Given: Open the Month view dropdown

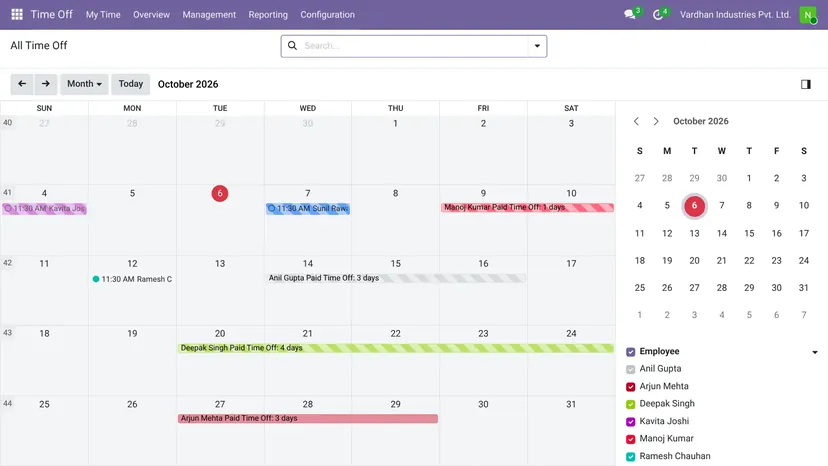Looking at the screenshot, I should 84,84.
